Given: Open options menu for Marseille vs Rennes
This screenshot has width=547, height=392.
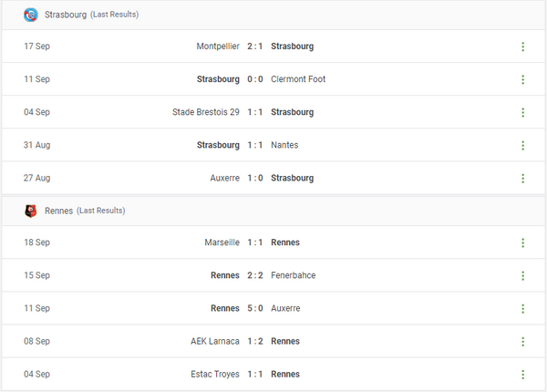Looking at the screenshot, I should 522,242.
